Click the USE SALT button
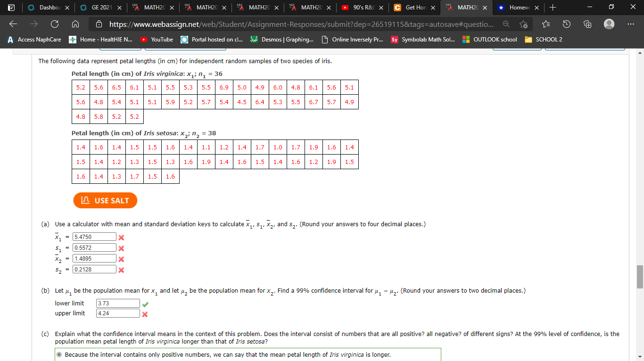 point(105,200)
